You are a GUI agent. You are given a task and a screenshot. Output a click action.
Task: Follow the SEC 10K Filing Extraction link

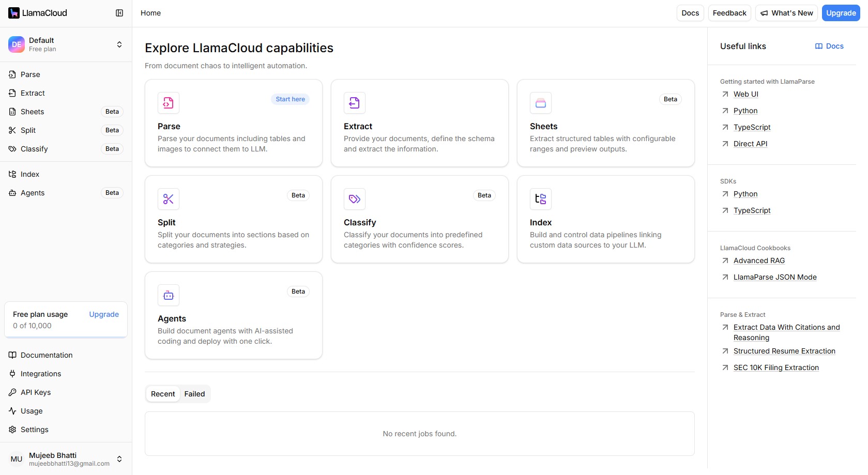tap(776, 367)
